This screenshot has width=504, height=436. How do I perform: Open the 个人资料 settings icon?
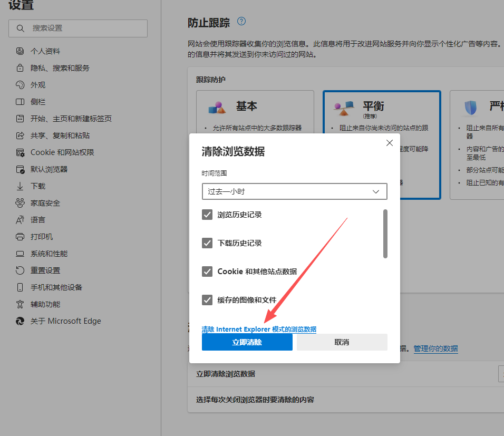point(19,51)
